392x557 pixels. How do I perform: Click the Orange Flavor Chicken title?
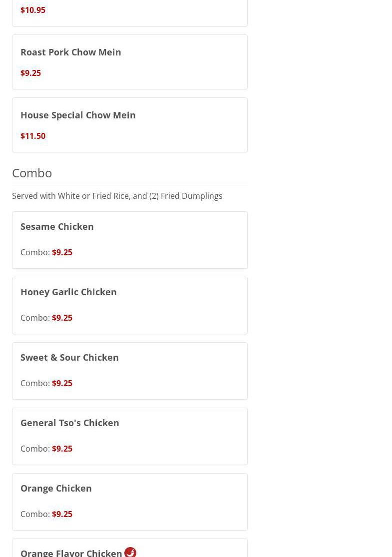point(71,553)
